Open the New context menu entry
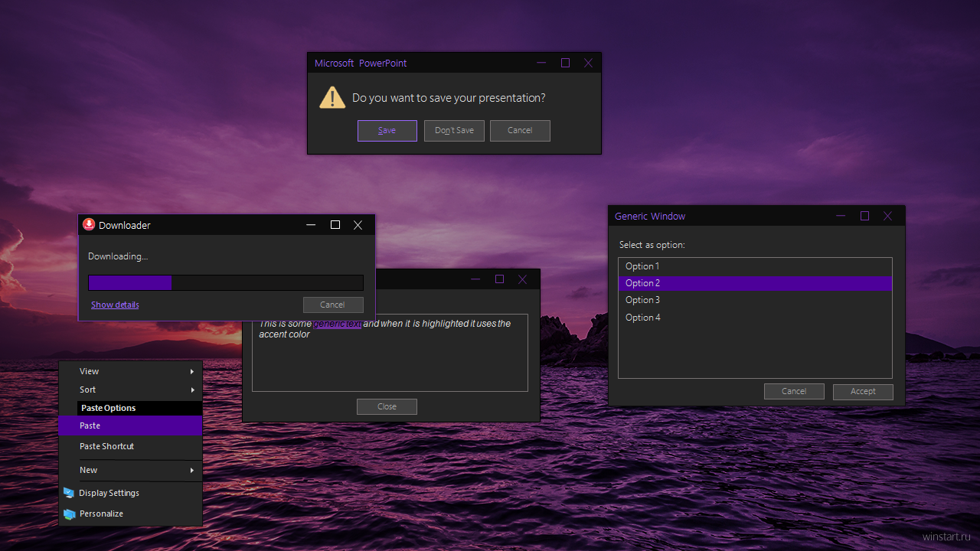 click(x=130, y=470)
